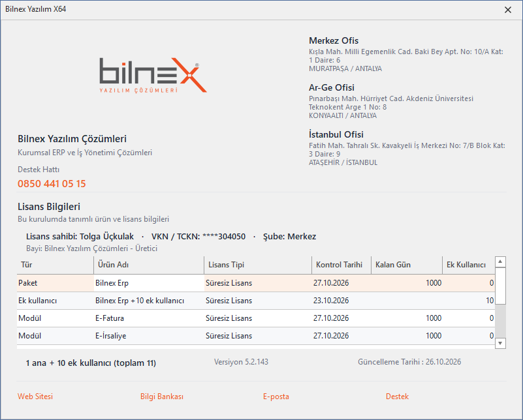Click Süresiz Lisans in the E-Fatura row

point(258,318)
